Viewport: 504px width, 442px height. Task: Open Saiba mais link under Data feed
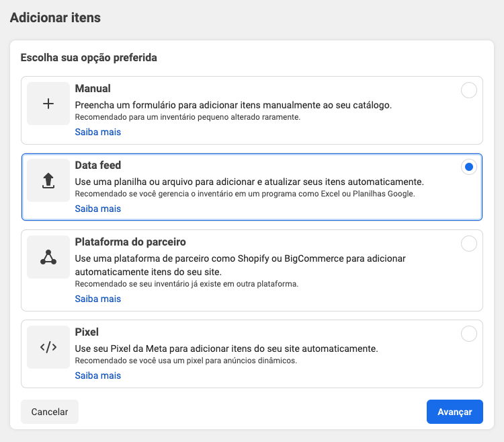(97, 209)
